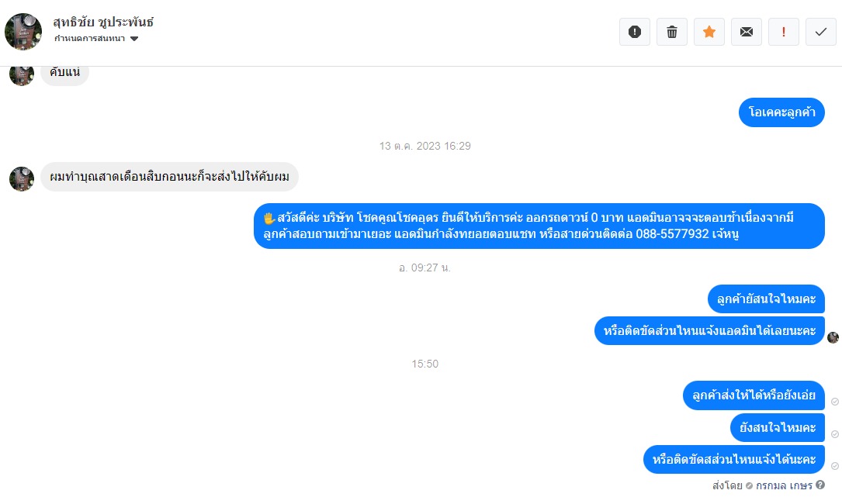Delete conversation with the trash icon
842x504 pixels.
point(672,32)
